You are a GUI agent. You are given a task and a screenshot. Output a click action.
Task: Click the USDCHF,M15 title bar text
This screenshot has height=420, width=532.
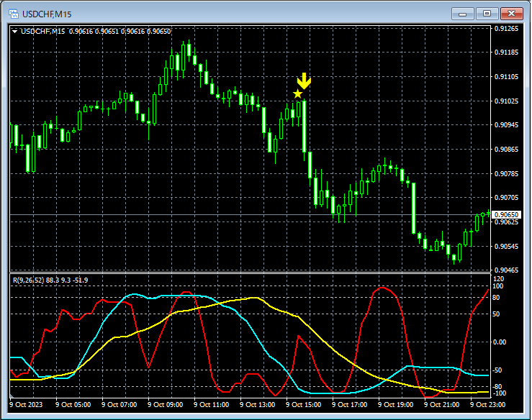pos(47,14)
